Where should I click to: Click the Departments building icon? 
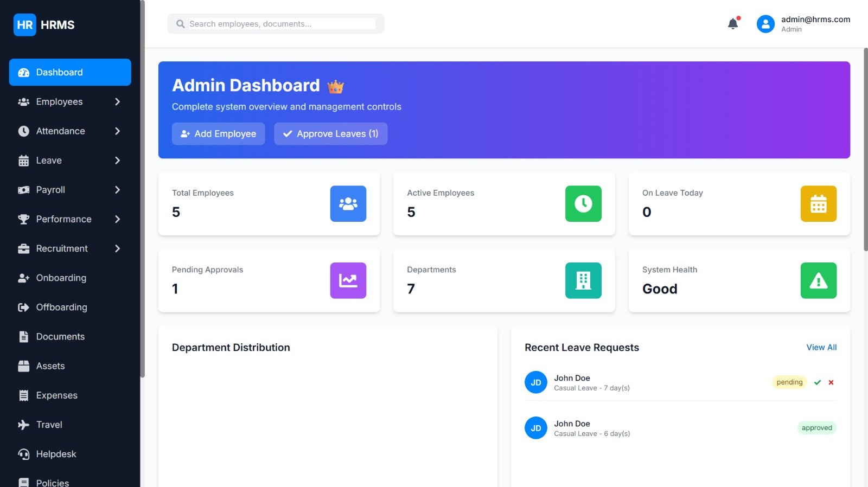point(583,280)
